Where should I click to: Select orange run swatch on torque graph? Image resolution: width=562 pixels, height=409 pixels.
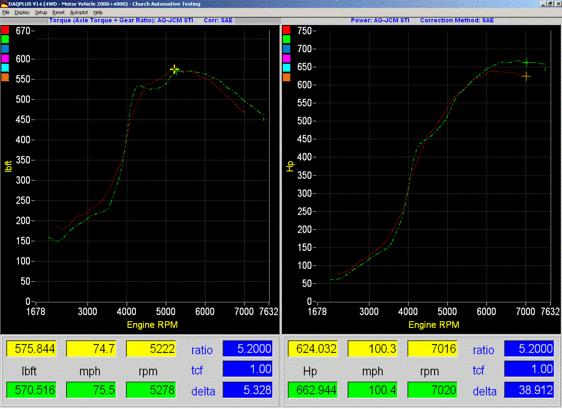(5, 77)
